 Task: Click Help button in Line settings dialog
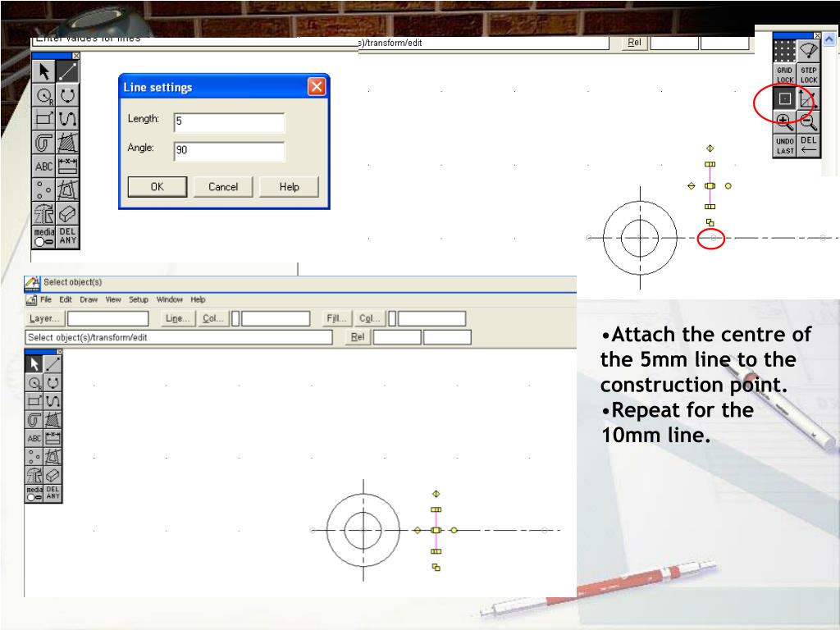[x=289, y=187]
